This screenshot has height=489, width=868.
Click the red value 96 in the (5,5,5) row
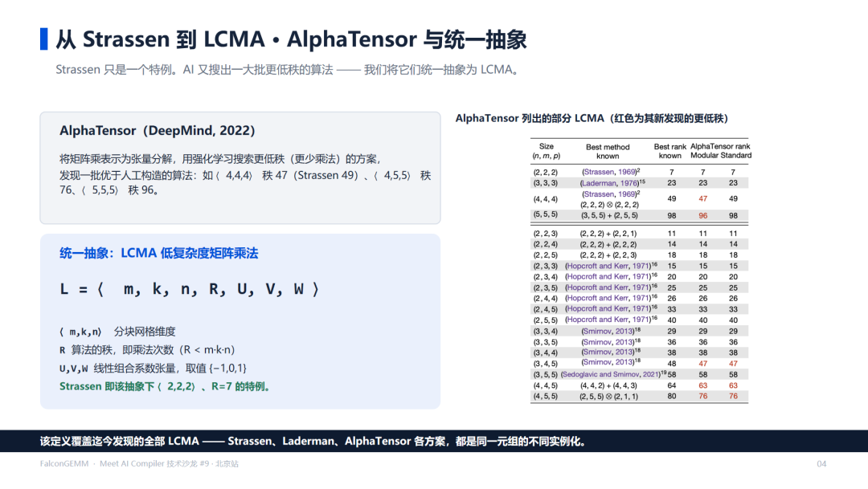point(702,216)
